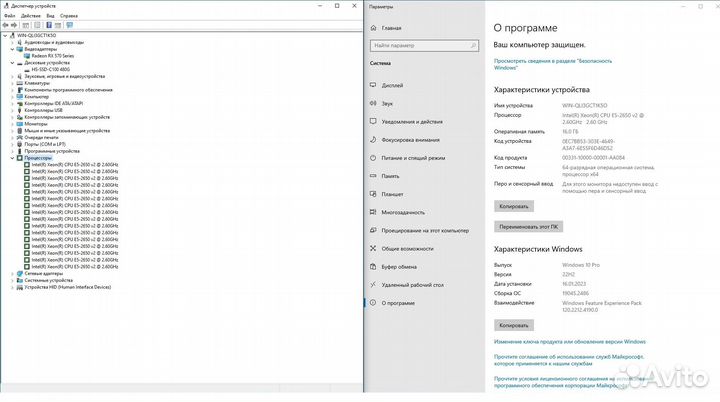Image resolution: width=720 pixels, height=402 pixels.
Task: Click the Forward arrow in Device Manager toolbar
Action: click(14, 25)
